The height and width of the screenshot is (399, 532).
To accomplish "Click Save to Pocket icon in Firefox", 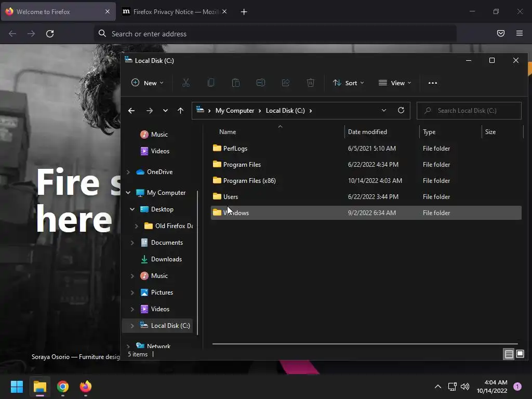I will (x=500, y=33).
